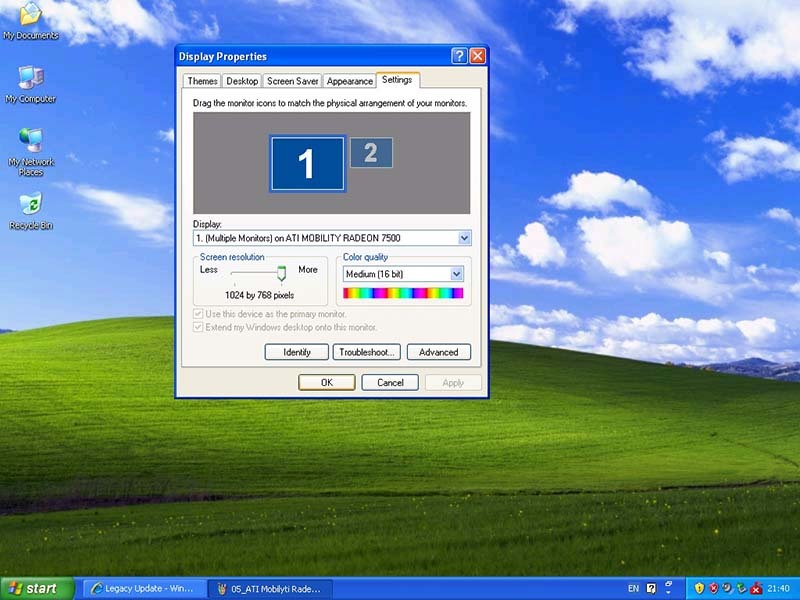Image resolution: width=800 pixels, height=600 pixels.
Task: Toggle 'Use this device as the primary monitor'
Action: point(198,314)
